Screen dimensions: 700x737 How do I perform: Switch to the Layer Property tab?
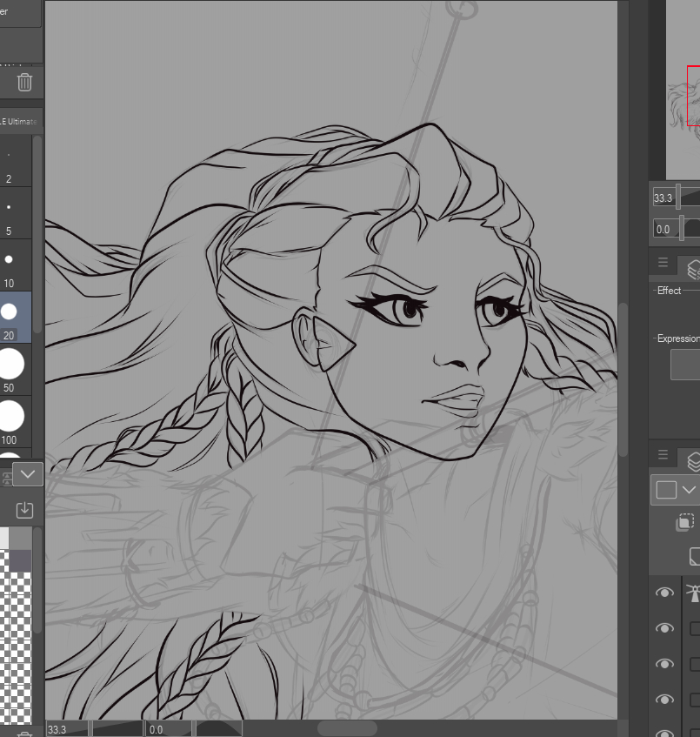(691, 267)
